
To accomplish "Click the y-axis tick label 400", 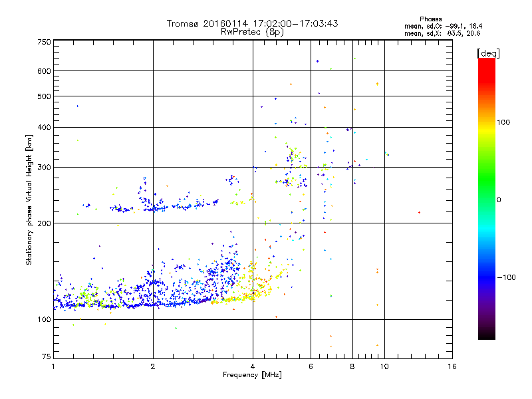I will pos(44,128).
